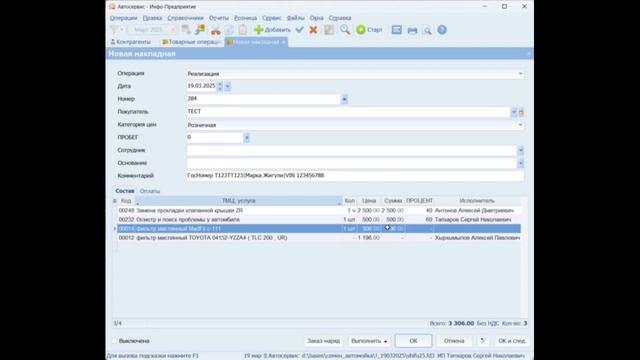
Task: Open the Выполнить dropdown button
Action: tap(369, 341)
